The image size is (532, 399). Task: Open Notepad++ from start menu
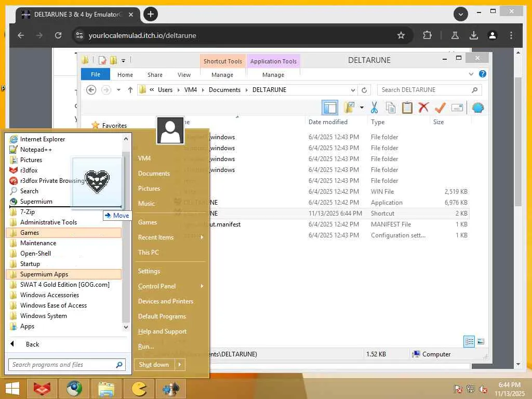(64, 150)
